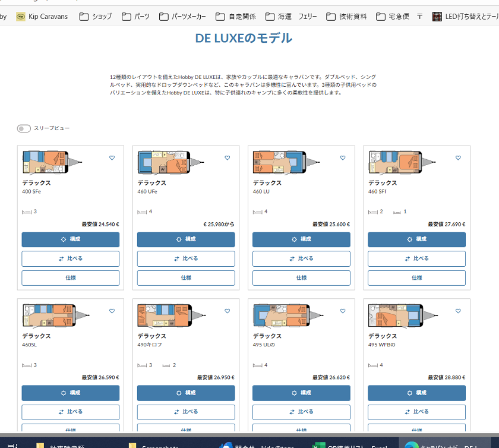Open the LED打ち替えとテール bookmark
Viewport: 499px width, 448px height.
pos(466,17)
